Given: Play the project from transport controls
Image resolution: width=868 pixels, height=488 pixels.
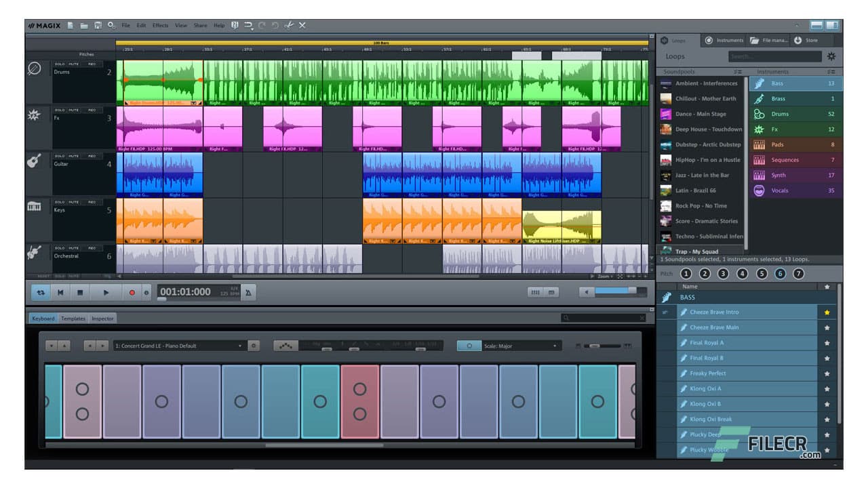Looking at the screenshot, I should tap(106, 292).
